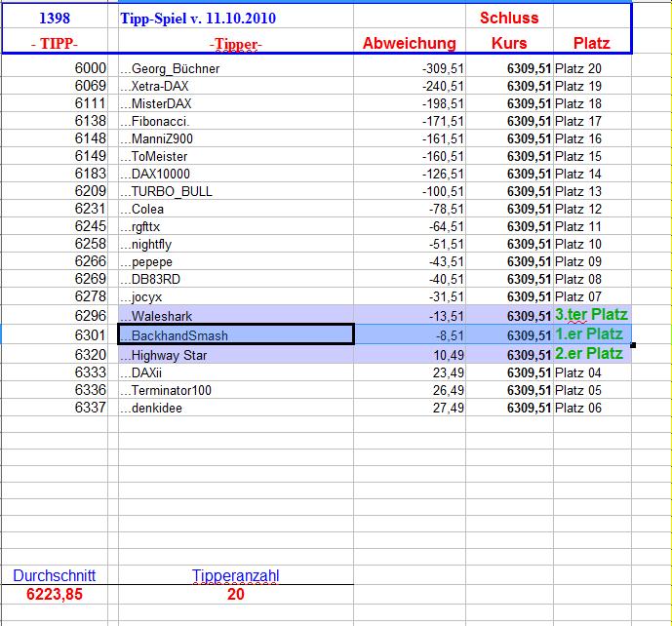672x626 pixels.
Task: Click the 1.er Platz cell
Action: (x=592, y=334)
